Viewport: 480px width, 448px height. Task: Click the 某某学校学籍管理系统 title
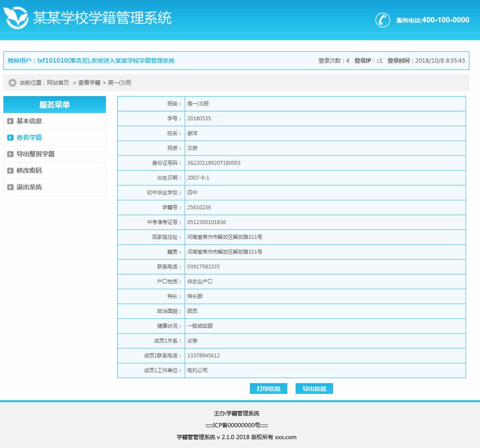pyautogui.click(x=102, y=18)
